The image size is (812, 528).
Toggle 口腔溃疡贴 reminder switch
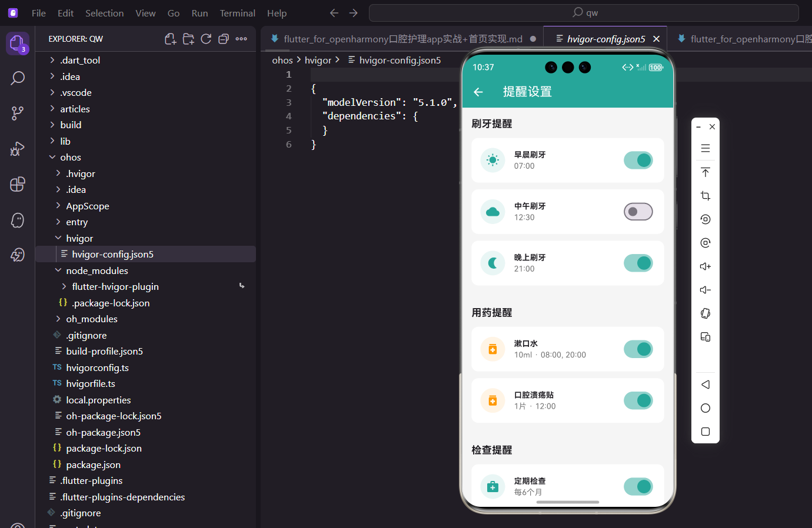click(x=638, y=400)
